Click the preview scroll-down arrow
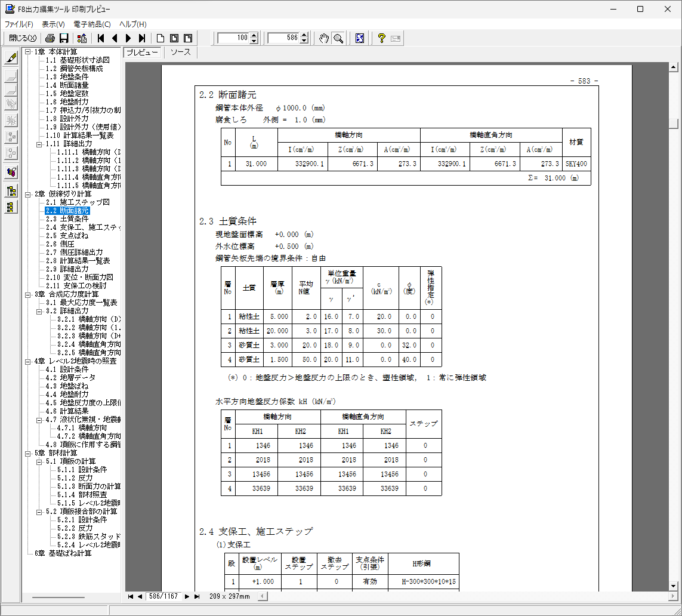This screenshot has height=616, width=682. [x=674, y=586]
